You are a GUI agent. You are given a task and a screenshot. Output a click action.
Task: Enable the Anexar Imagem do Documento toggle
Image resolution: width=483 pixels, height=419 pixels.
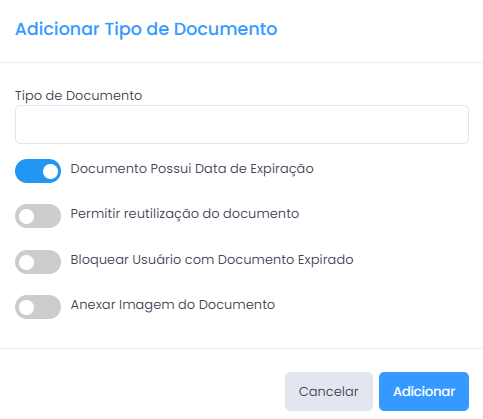click(38, 307)
